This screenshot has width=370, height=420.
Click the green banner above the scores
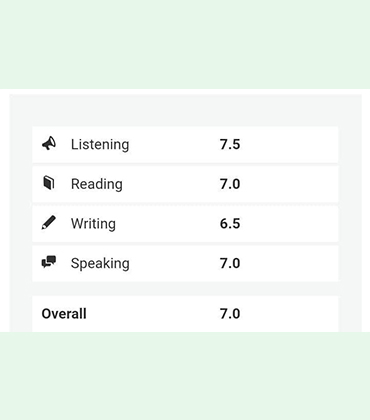point(185,44)
